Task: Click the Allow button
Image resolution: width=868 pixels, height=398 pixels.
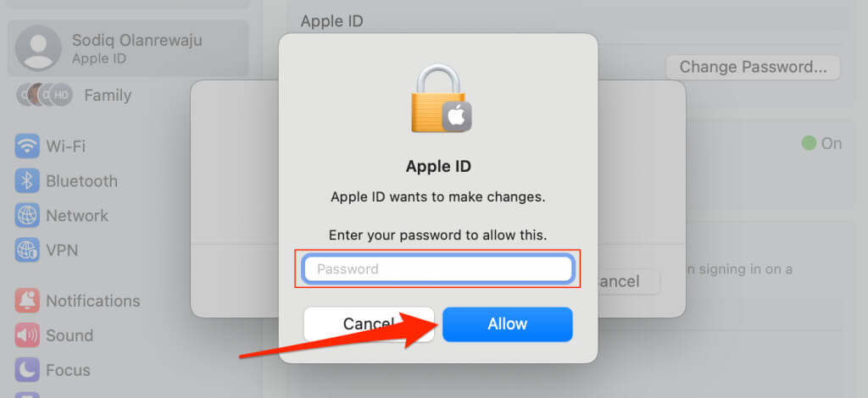Action: tap(507, 324)
